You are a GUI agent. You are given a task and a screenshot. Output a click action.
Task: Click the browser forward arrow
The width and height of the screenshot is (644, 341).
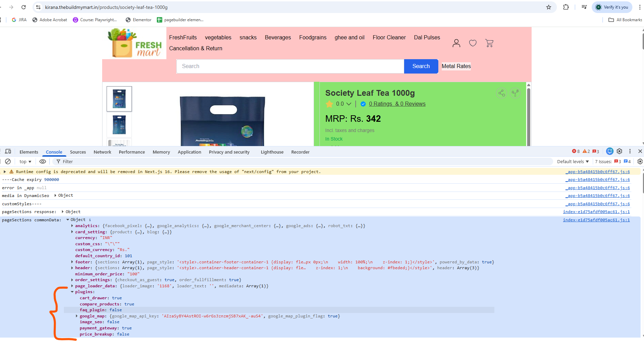click(11, 7)
